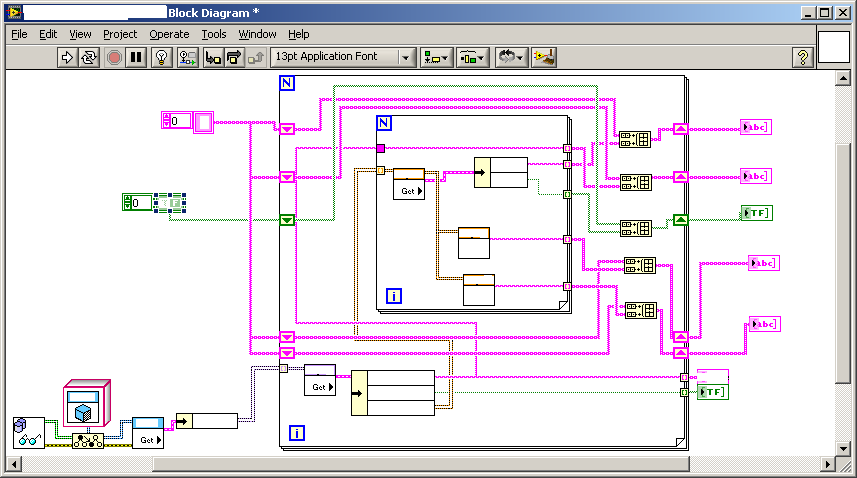The image size is (857, 478).
Task: Select the To More Specific Class node
Action: 88,441
